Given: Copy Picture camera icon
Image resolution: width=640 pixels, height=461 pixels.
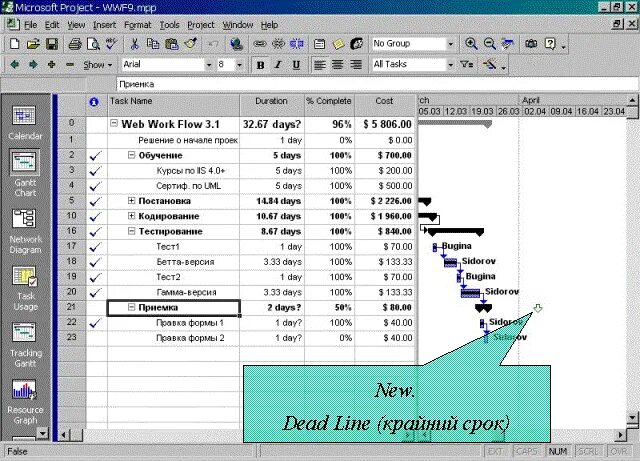Looking at the screenshot, I should (x=531, y=44).
